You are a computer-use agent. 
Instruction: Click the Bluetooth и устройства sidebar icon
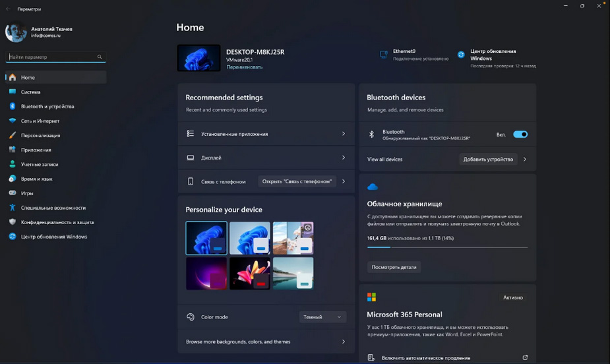[13, 106]
